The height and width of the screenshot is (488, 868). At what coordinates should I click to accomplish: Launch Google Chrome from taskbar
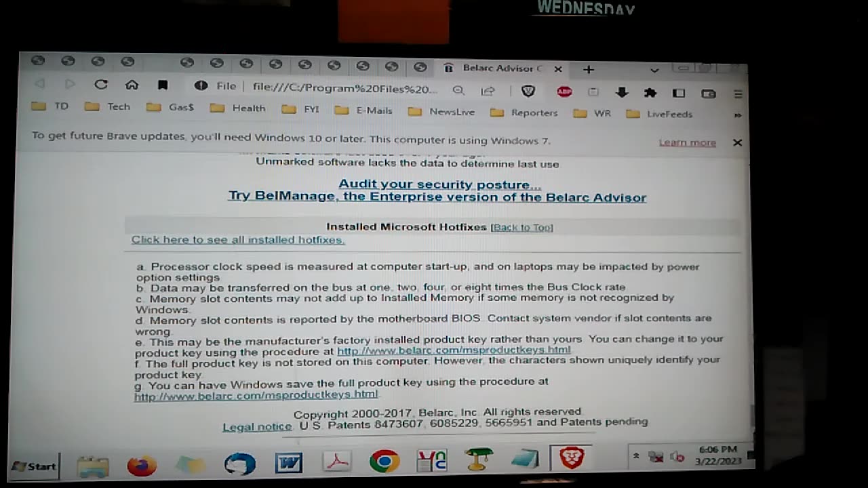(384, 461)
